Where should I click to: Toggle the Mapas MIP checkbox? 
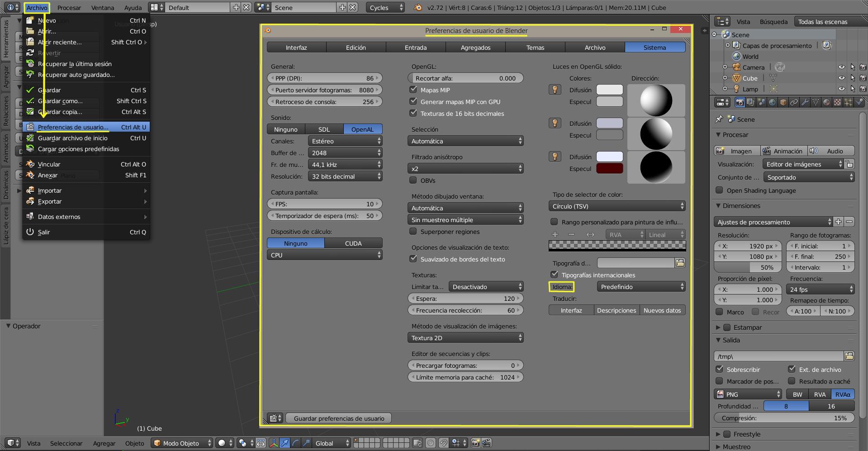point(413,90)
